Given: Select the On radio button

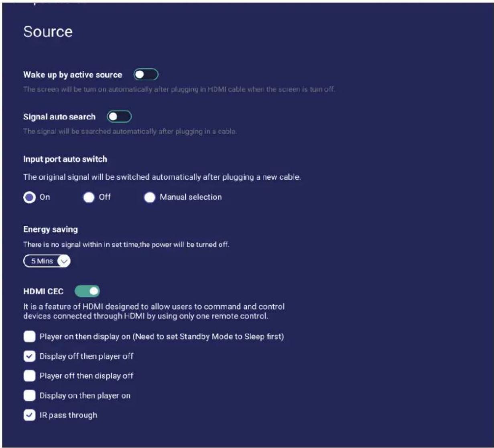Looking at the screenshot, I should (29, 197).
